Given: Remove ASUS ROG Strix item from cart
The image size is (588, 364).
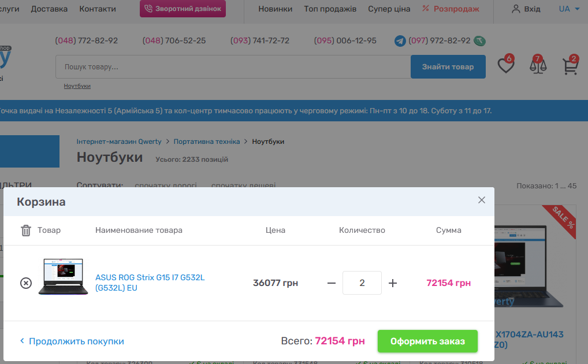Looking at the screenshot, I should (x=26, y=283).
